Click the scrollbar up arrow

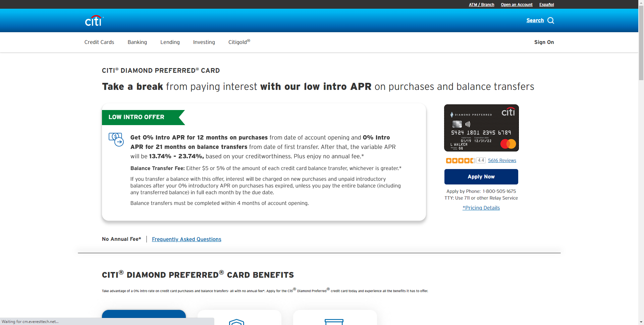pyautogui.click(x=641, y=2)
